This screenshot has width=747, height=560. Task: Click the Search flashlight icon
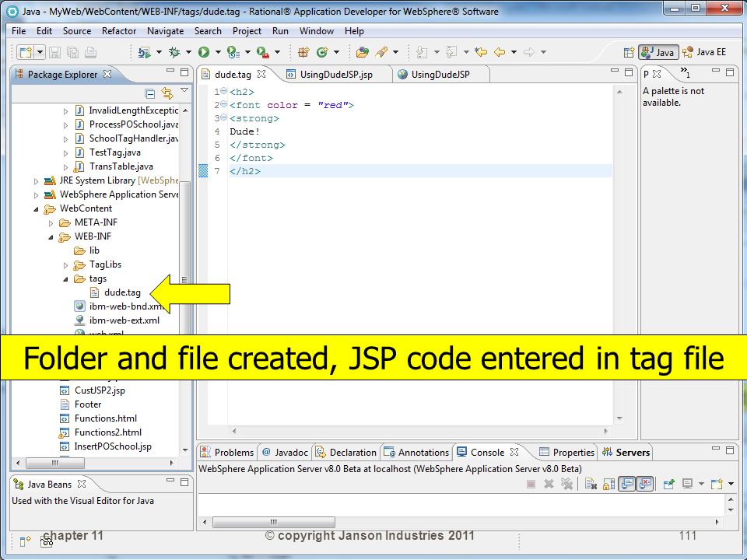click(381, 52)
